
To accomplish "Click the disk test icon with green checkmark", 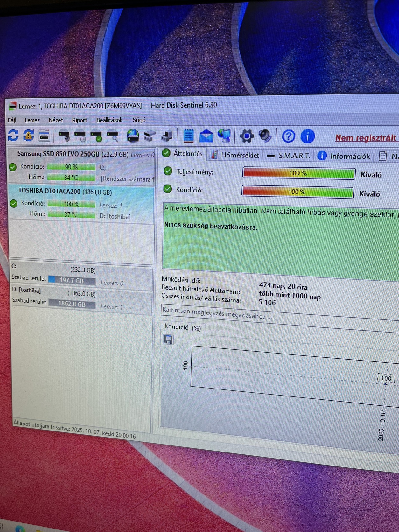I will click(96, 136).
